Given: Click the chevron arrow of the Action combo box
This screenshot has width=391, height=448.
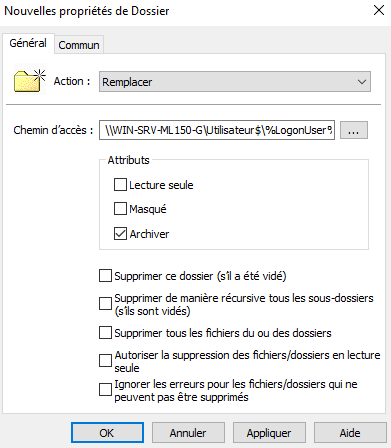Looking at the screenshot, I should (362, 82).
